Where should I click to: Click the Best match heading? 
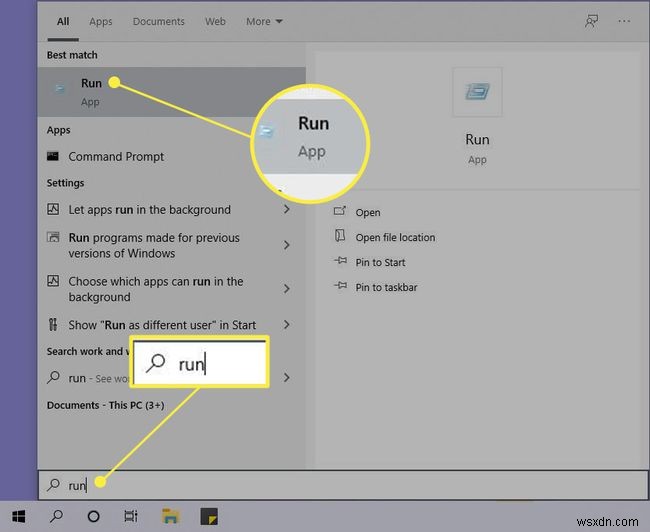pyautogui.click(x=72, y=55)
